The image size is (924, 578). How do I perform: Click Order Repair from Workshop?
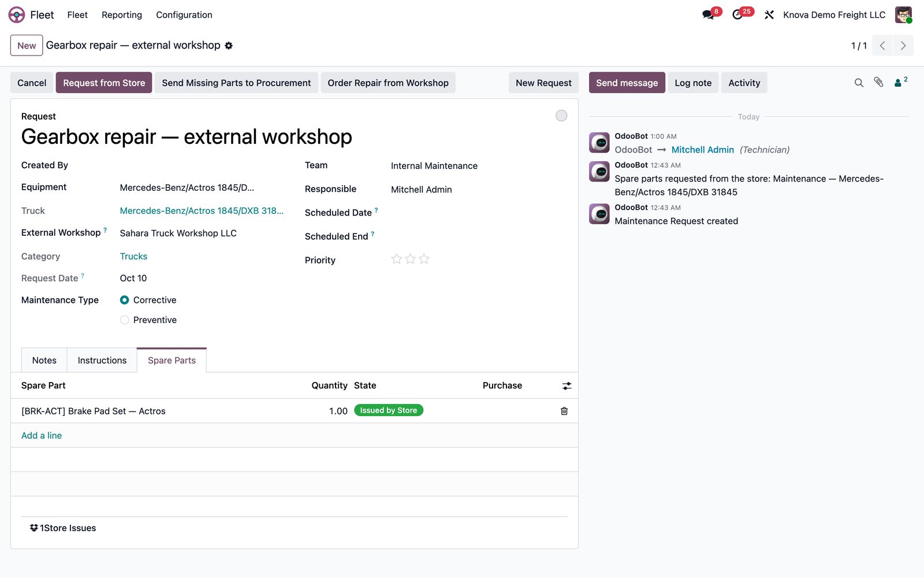click(x=388, y=83)
